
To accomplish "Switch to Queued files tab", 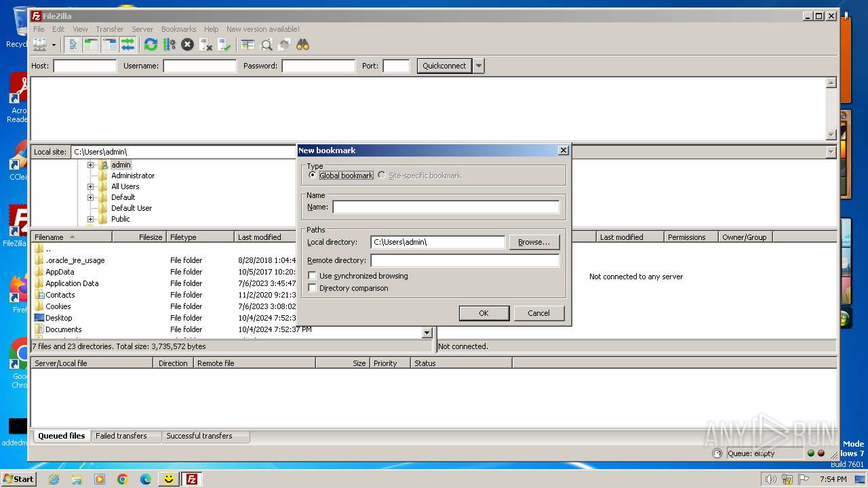I will coord(61,436).
